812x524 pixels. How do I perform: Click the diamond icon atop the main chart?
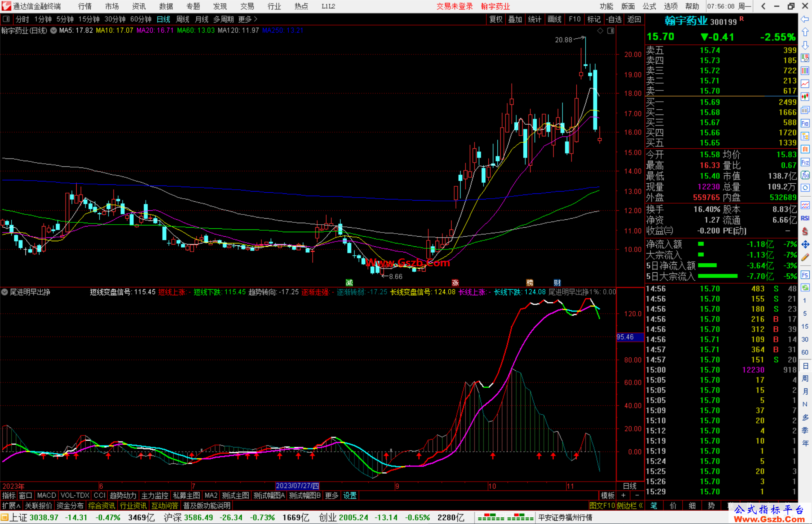coord(600,31)
